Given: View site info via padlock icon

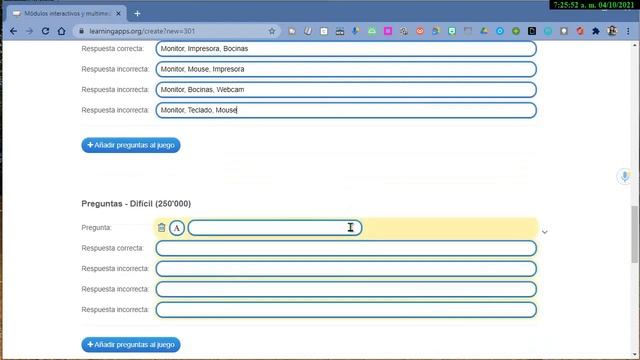Looking at the screenshot, I should pos(81,31).
